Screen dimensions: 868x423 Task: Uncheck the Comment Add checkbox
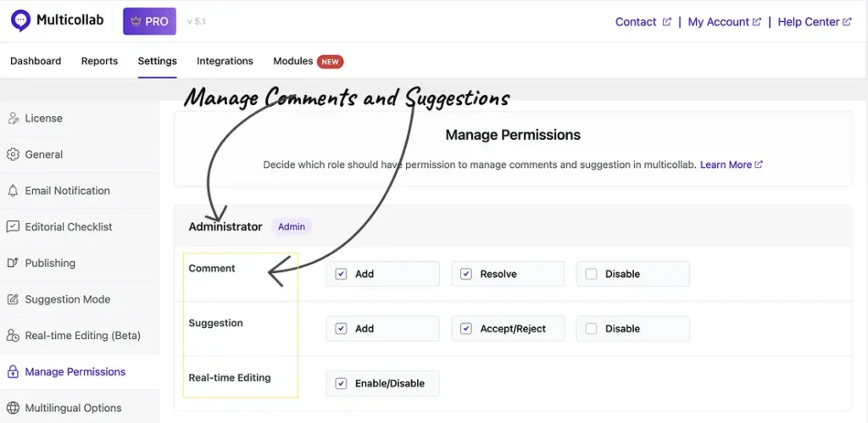[x=341, y=274]
